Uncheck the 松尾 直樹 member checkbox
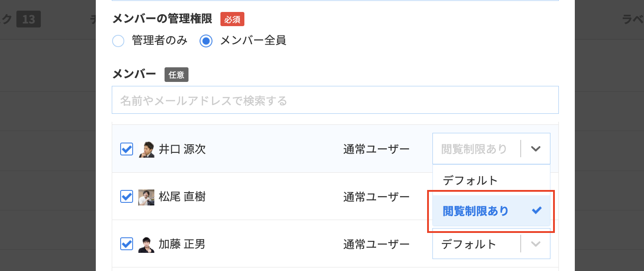 pos(127,196)
